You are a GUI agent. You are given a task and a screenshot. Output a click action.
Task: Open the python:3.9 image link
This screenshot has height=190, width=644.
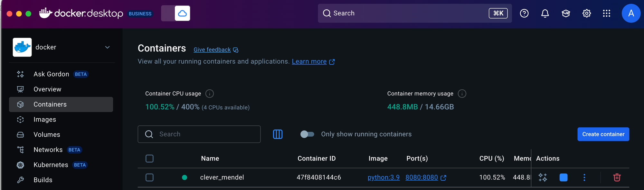coord(384,177)
